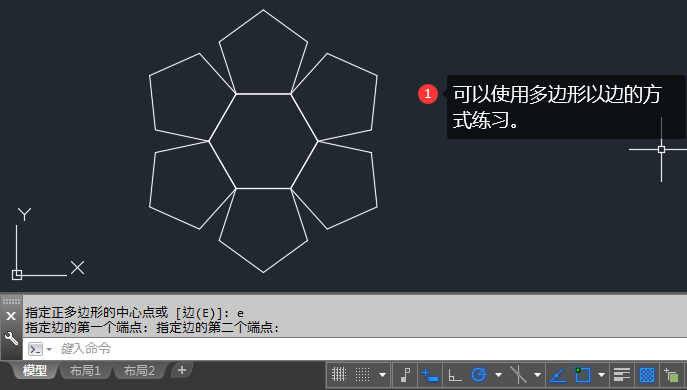The width and height of the screenshot is (687, 390).
Task: Click the [边(E)] option text
Action: point(199,313)
